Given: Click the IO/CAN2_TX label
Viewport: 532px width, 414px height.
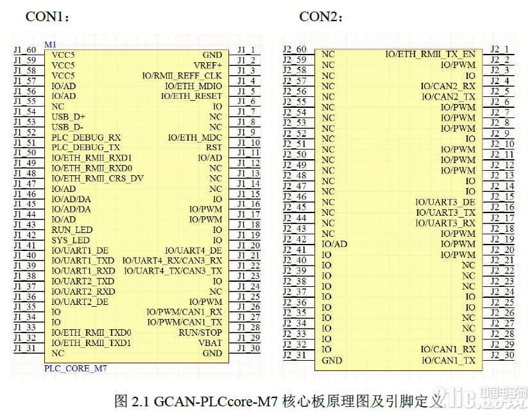Looking at the screenshot, I should click(x=449, y=97).
